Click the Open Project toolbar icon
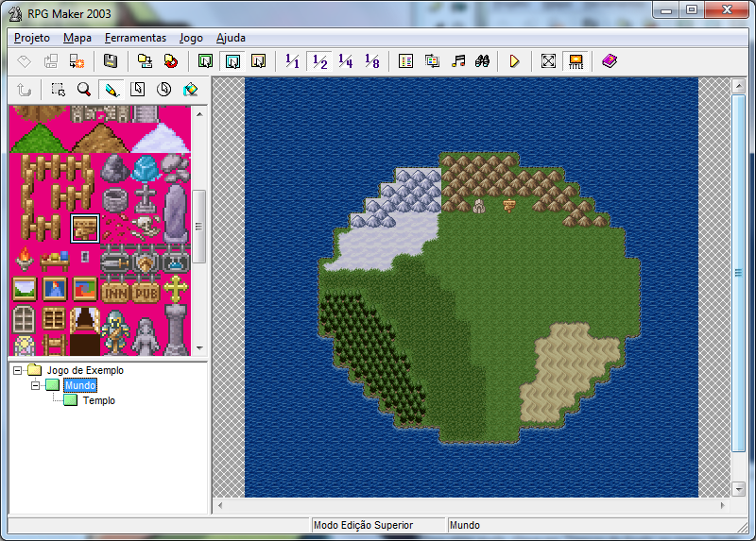The width and height of the screenshot is (756, 541). coord(50,61)
